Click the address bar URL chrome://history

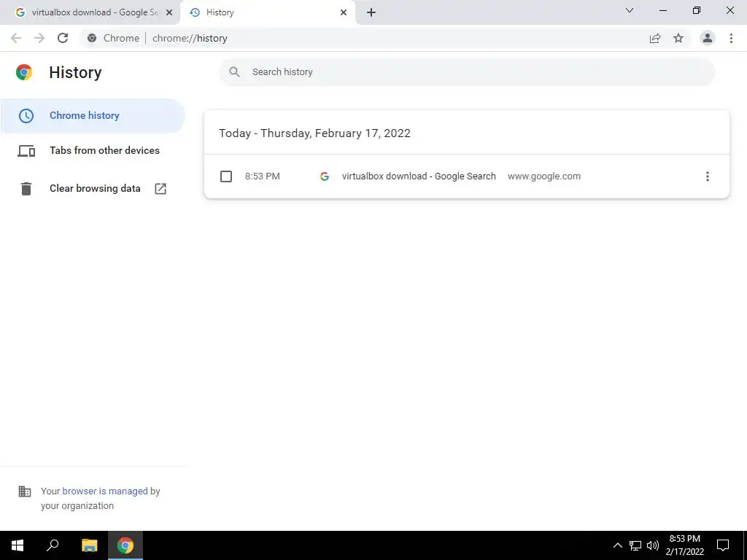[190, 38]
